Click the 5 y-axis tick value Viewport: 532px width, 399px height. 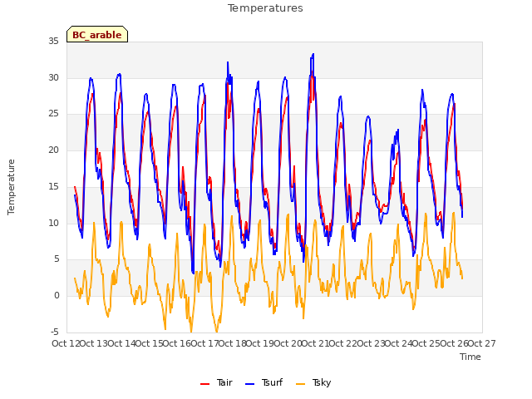[x=57, y=259]
